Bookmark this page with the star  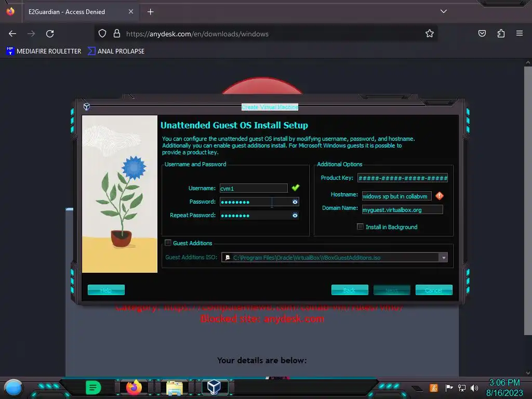coord(430,34)
